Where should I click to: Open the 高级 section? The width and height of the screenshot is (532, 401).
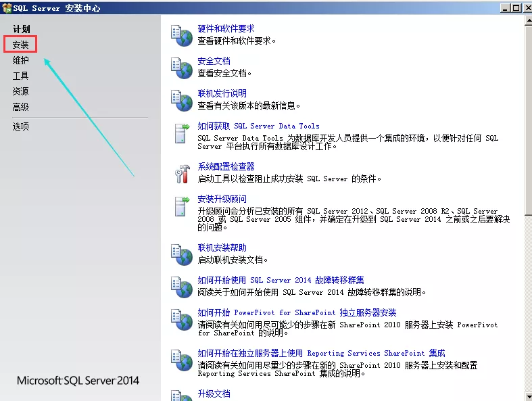(20, 108)
